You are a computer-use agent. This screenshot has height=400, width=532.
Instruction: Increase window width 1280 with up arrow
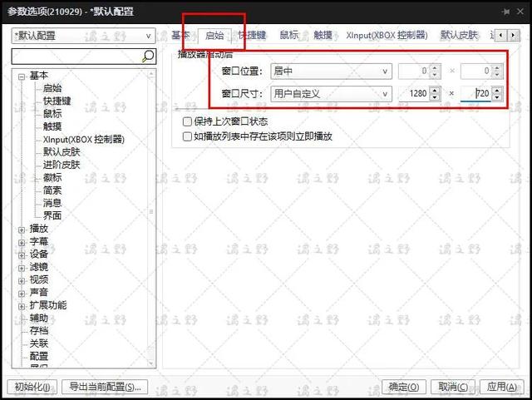tap(435, 90)
